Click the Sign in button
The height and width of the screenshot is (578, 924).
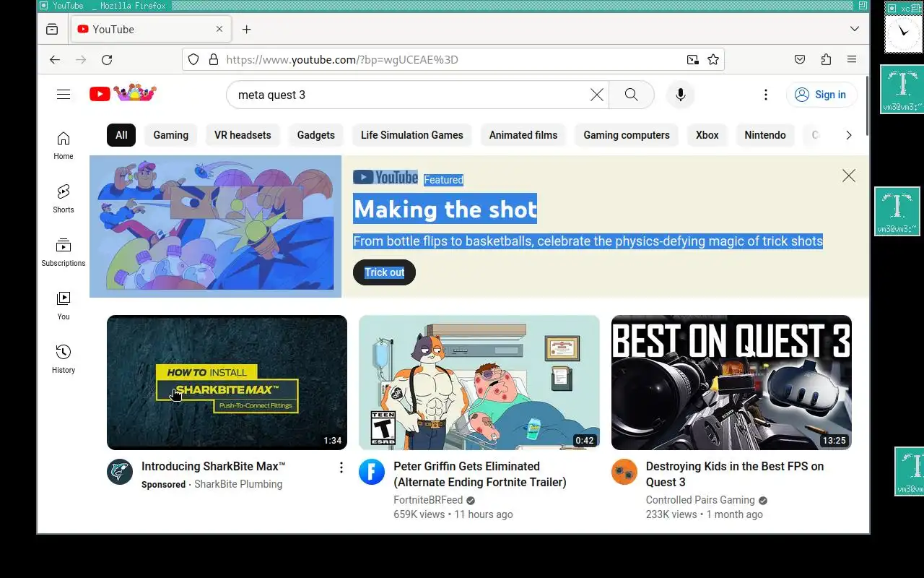821,95
